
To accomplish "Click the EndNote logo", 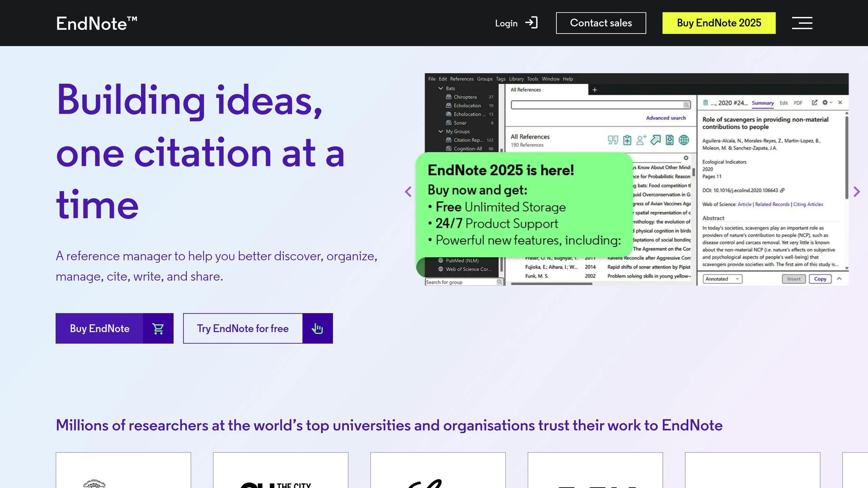I will click(97, 23).
